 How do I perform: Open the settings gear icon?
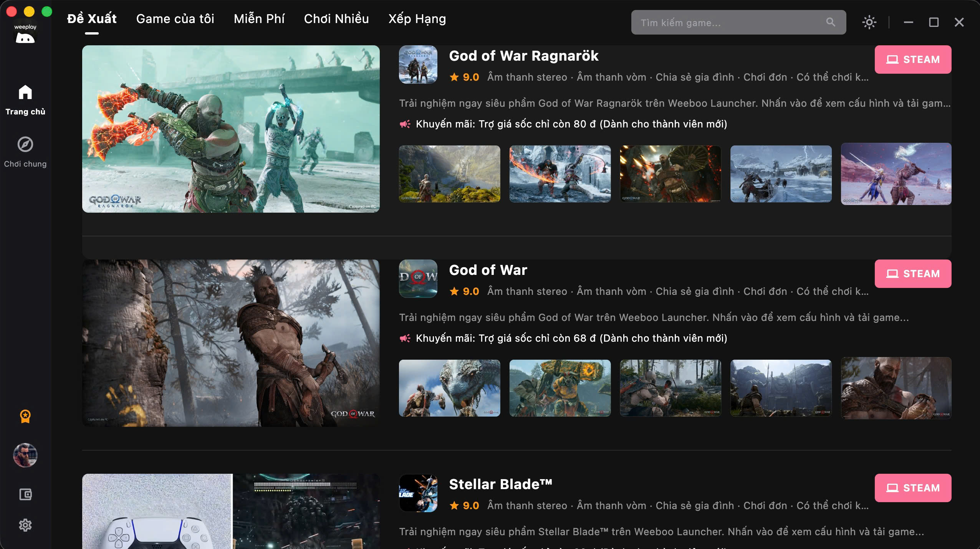[25, 525]
